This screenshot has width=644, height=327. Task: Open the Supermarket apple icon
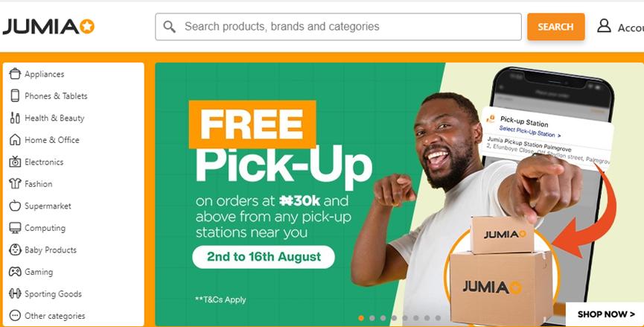pos(15,206)
